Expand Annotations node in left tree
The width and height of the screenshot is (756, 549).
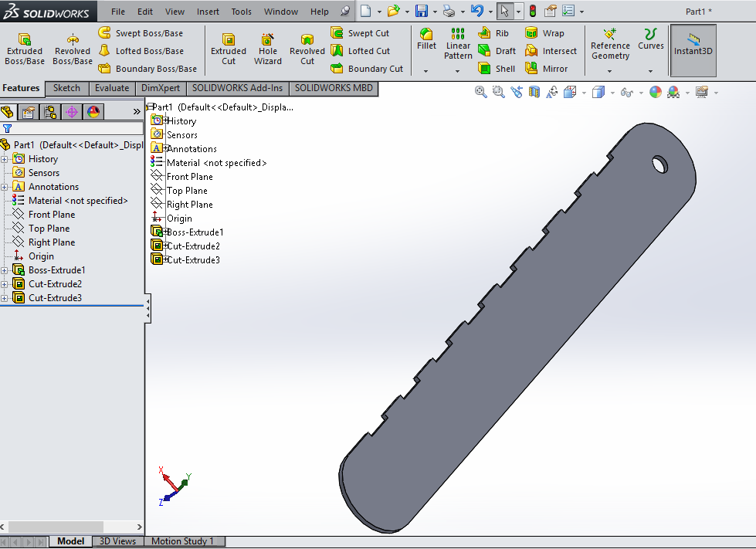point(5,187)
